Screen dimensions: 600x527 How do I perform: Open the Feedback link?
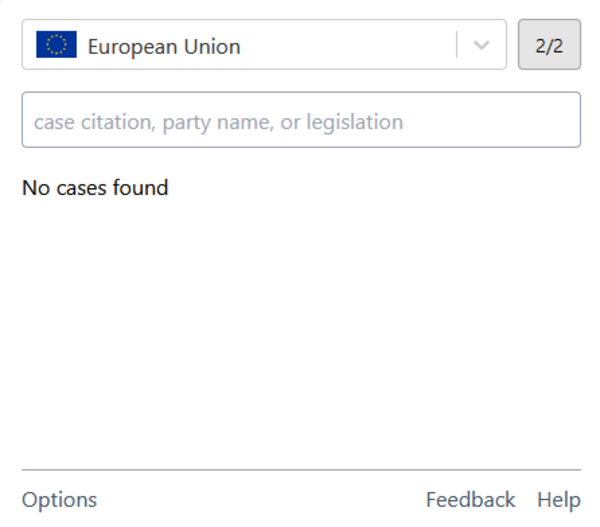470,500
